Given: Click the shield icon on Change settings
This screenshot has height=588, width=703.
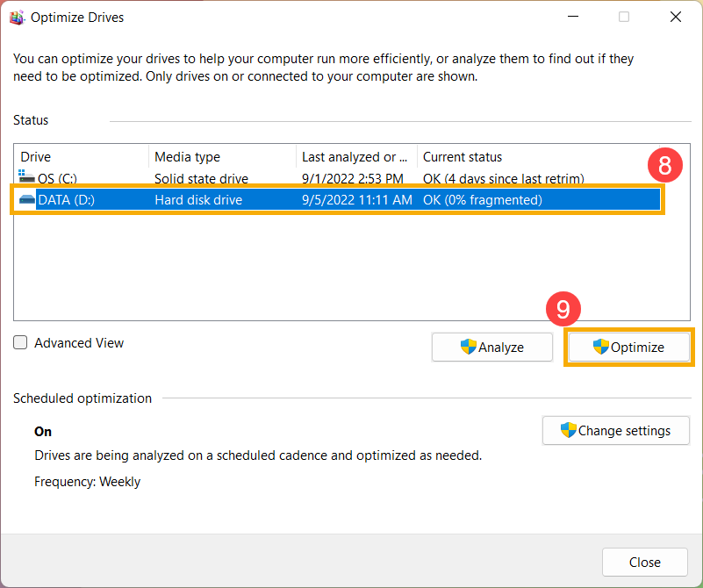Looking at the screenshot, I should [x=568, y=430].
